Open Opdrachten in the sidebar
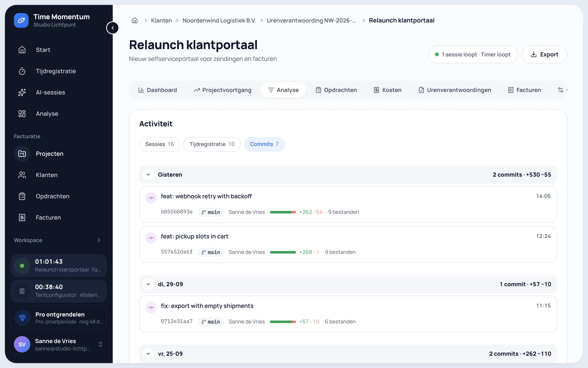 click(59, 196)
